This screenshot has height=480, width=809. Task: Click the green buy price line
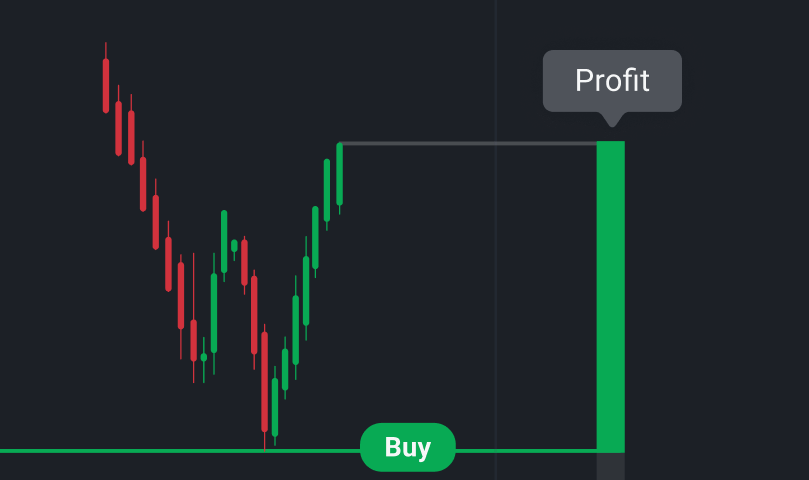(150, 451)
